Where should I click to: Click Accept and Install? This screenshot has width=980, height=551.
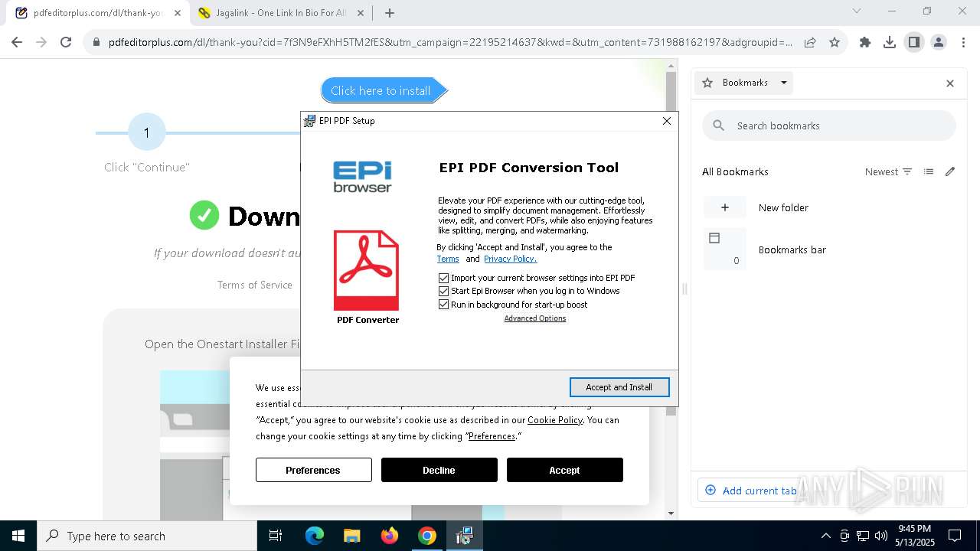[x=619, y=387]
